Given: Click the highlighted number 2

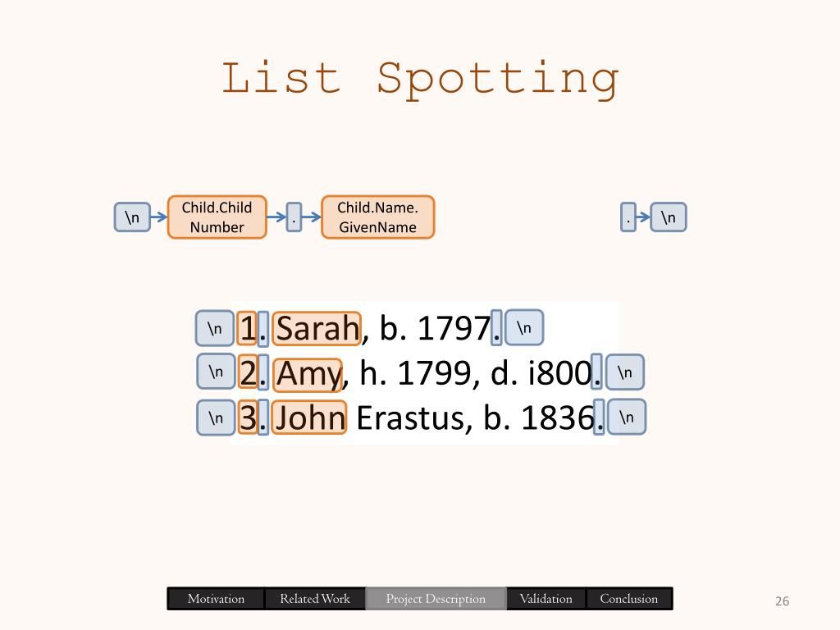Looking at the screenshot, I should [x=248, y=372].
